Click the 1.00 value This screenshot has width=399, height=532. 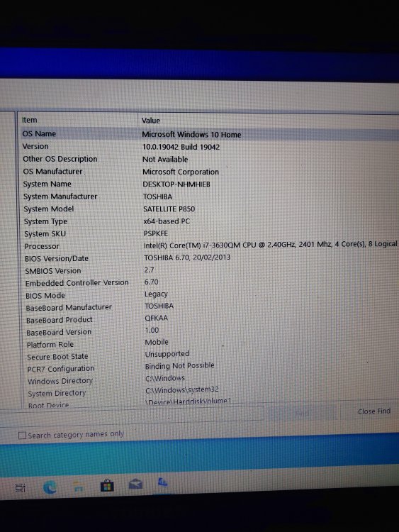[x=152, y=330]
